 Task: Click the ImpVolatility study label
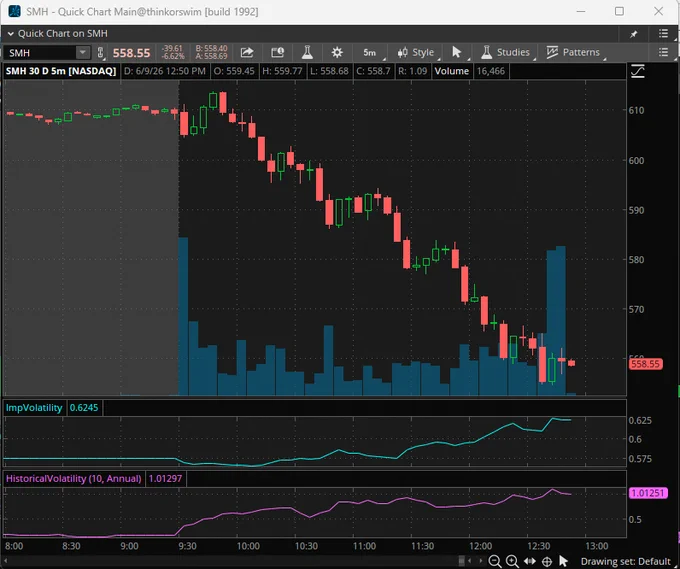pos(34,408)
